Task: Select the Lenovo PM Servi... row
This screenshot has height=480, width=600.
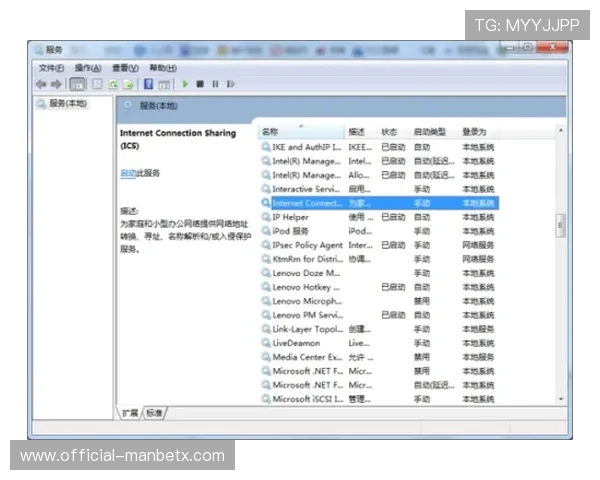Action: [x=380, y=315]
